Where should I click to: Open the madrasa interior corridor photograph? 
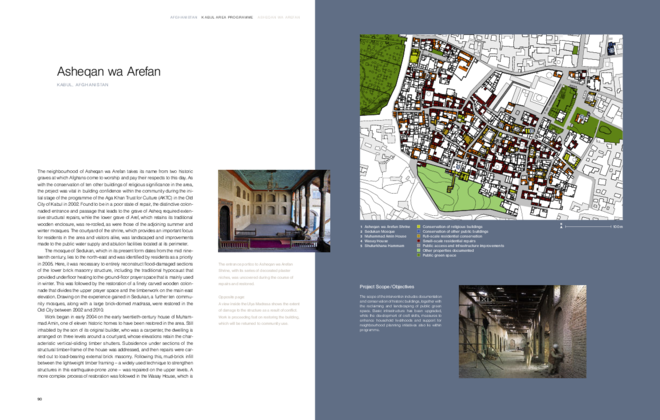[x=522, y=331]
